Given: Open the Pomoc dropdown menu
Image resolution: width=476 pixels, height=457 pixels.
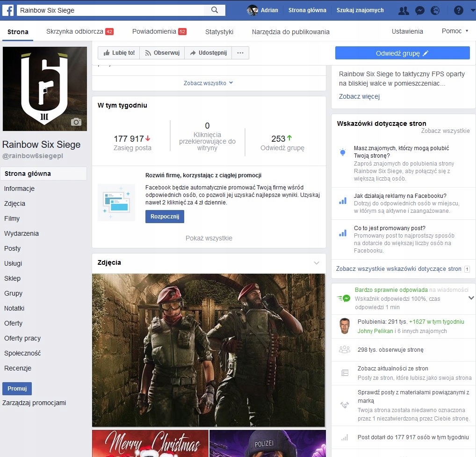Looking at the screenshot, I should pyautogui.click(x=455, y=31).
